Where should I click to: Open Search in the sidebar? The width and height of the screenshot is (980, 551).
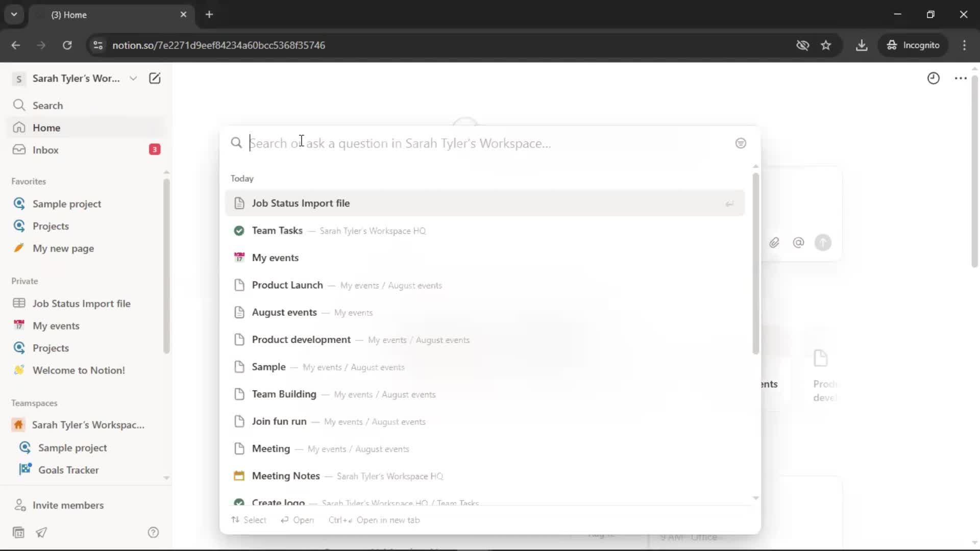pyautogui.click(x=86, y=105)
